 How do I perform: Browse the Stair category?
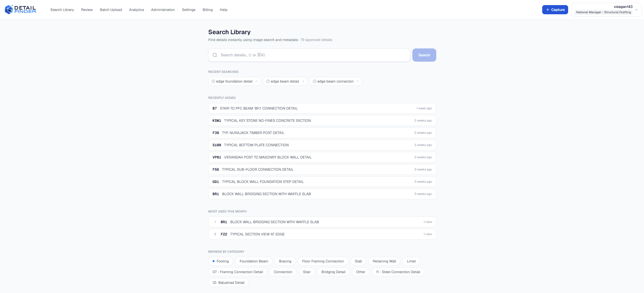[x=307, y=272]
